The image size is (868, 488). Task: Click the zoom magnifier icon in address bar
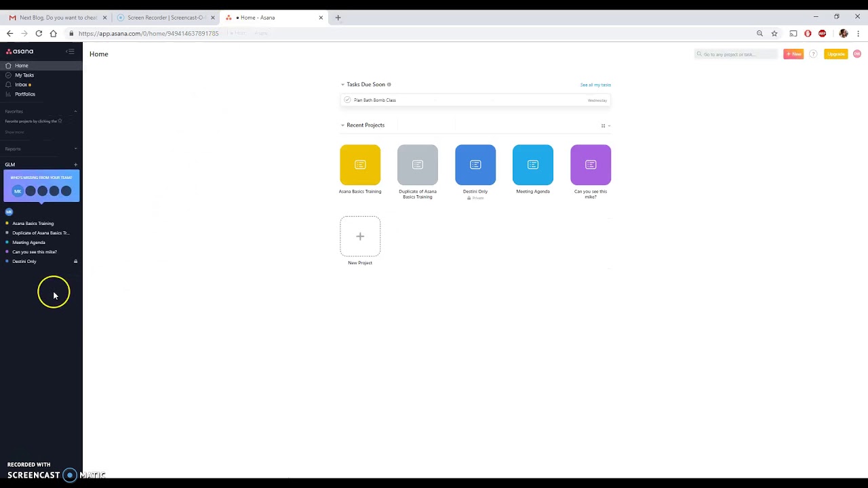pos(759,33)
